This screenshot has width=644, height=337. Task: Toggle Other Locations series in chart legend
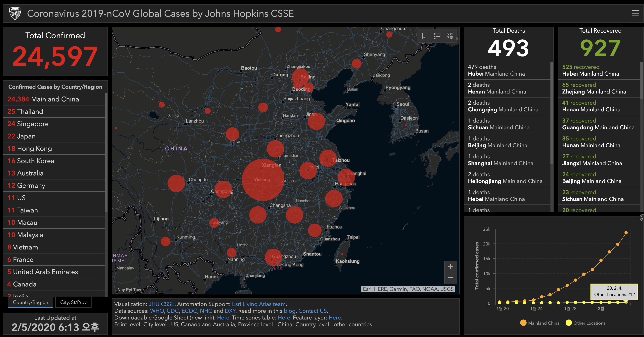coord(585,323)
